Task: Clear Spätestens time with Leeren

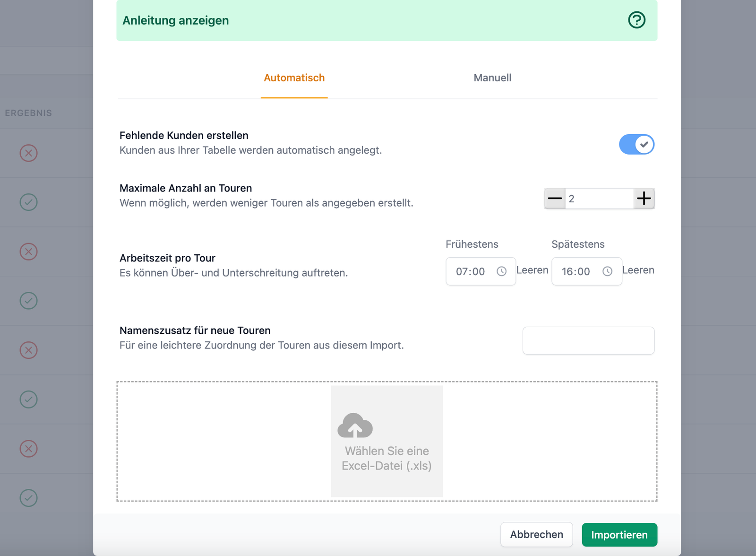Action: point(638,270)
